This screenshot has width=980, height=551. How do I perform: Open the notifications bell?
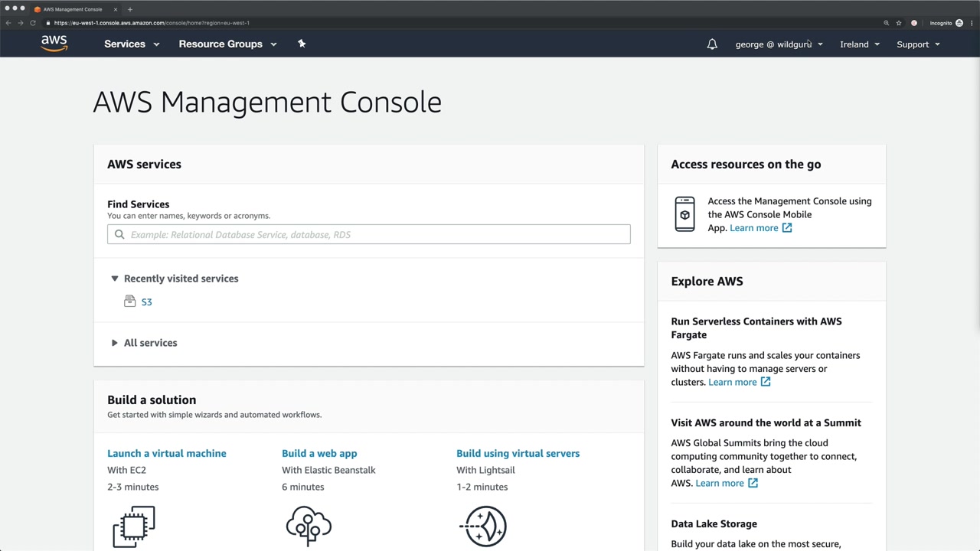coord(712,44)
